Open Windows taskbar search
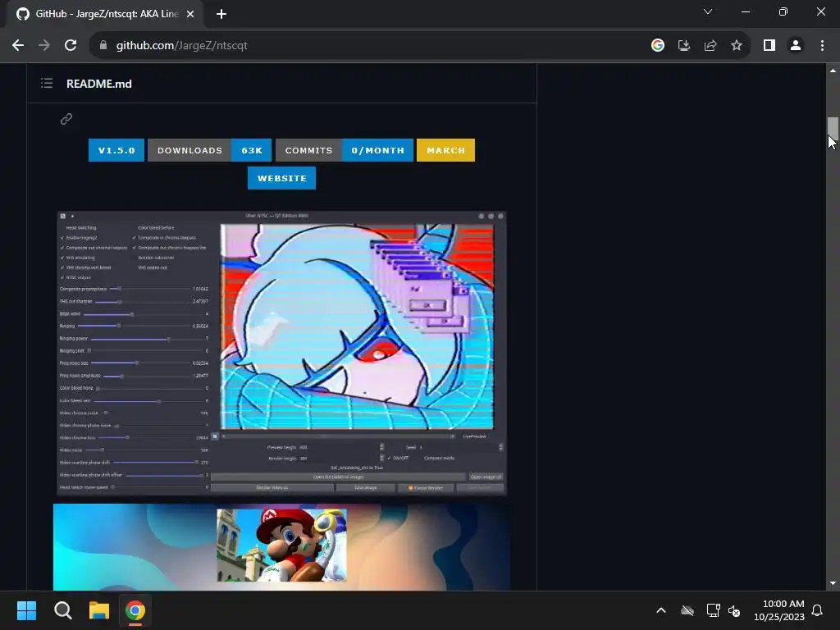The width and height of the screenshot is (840, 630). [x=62, y=610]
